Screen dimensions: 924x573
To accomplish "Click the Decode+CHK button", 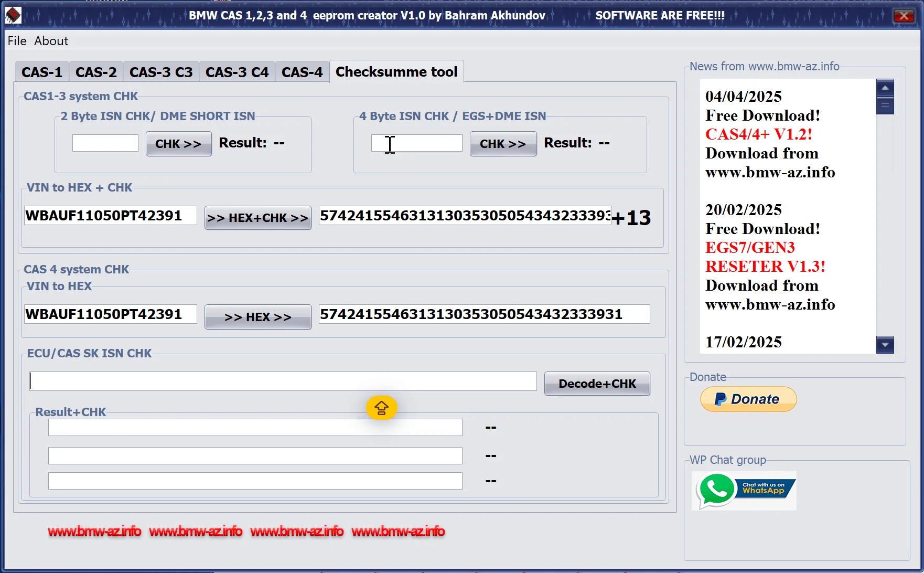I will click(597, 384).
